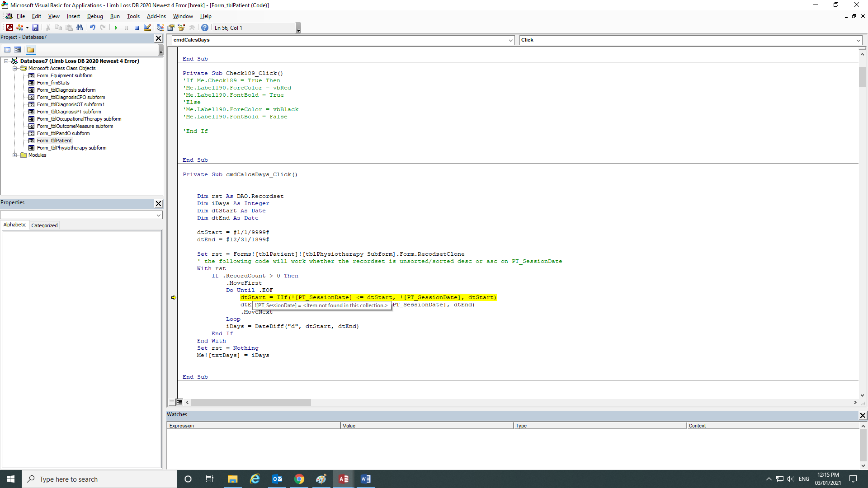Screen dimensions: 868x488
Task: Open the Add-Ins menu
Action: (x=156, y=16)
